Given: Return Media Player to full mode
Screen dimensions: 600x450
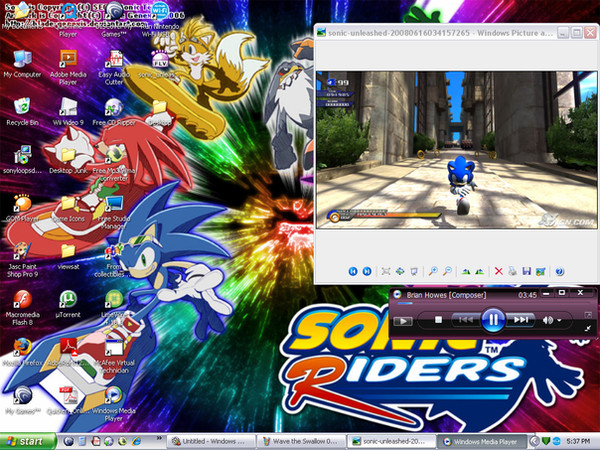Looking at the screenshot, I should point(588,328).
